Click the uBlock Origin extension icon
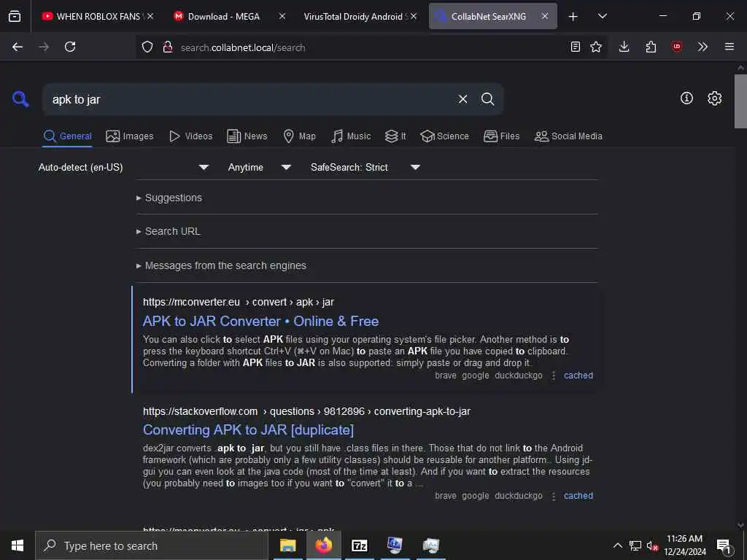 tap(676, 47)
